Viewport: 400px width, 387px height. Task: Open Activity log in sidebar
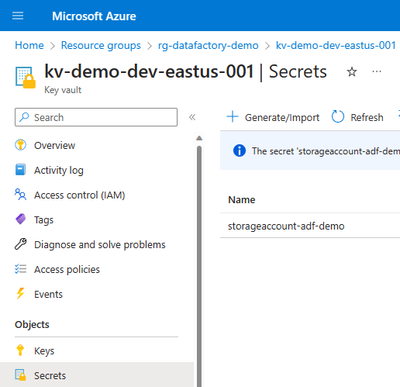pyautogui.click(x=59, y=170)
